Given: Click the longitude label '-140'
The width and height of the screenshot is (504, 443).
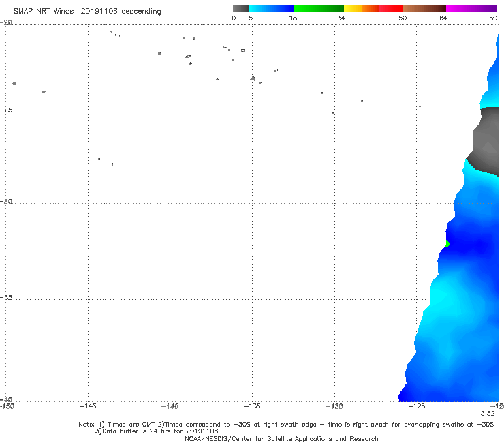Looking at the screenshot, I should pyautogui.click(x=170, y=406).
